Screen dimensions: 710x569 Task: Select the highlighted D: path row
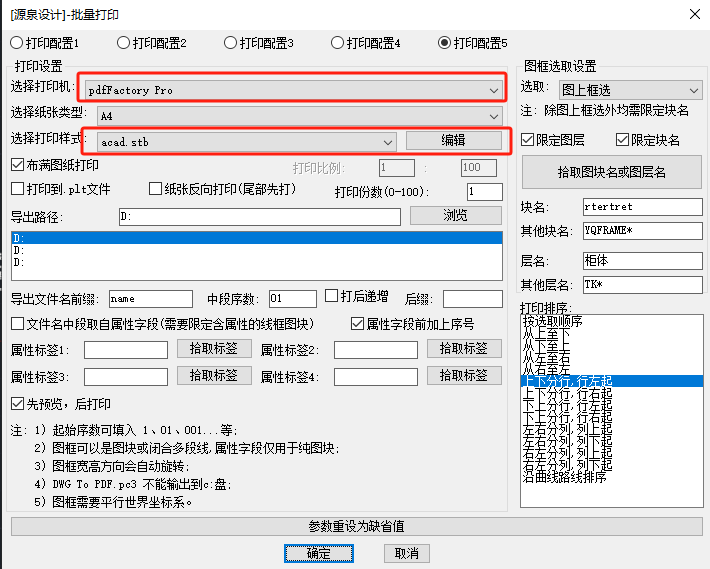coord(257,238)
